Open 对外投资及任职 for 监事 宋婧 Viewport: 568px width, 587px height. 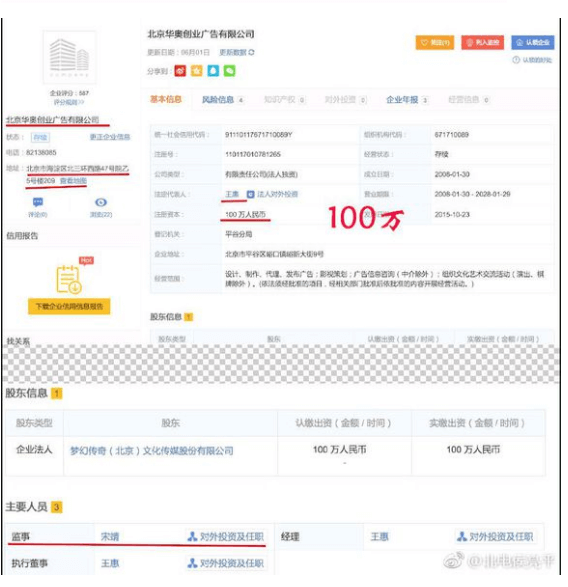tap(226, 536)
